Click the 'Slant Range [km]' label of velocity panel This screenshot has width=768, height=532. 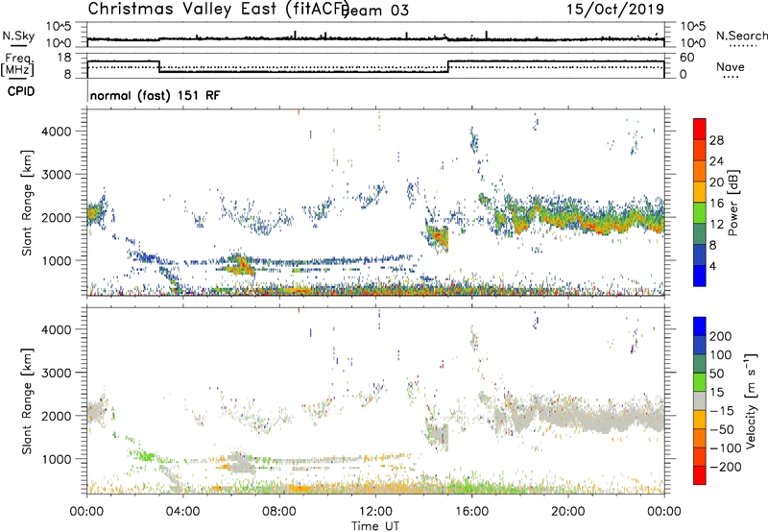(27, 400)
